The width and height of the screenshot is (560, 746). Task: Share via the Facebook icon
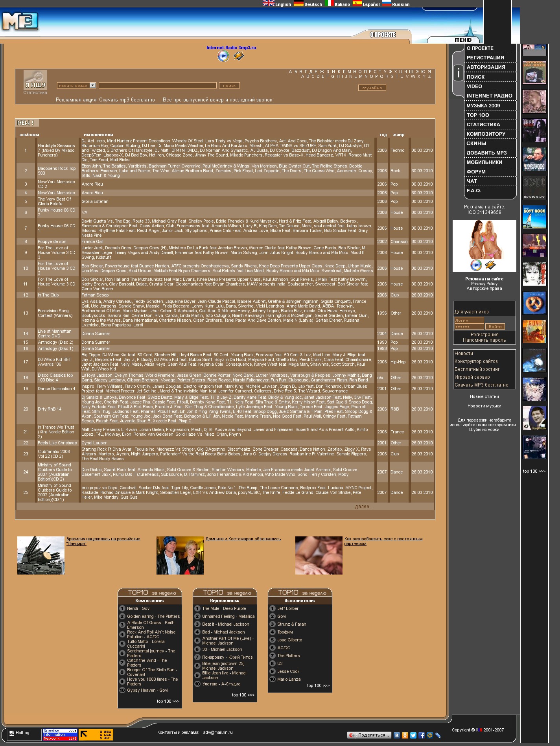[422, 735]
